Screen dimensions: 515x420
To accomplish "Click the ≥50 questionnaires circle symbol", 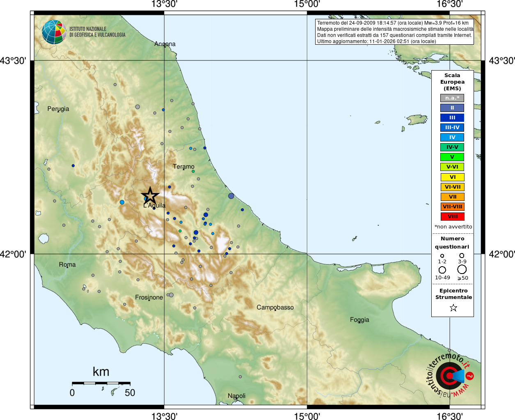I will coord(462,269).
